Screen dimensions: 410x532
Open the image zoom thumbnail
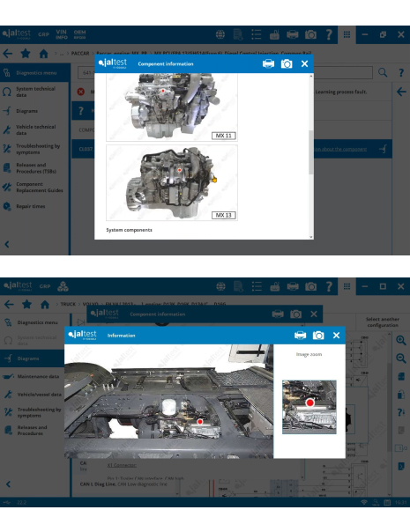click(x=309, y=407)
